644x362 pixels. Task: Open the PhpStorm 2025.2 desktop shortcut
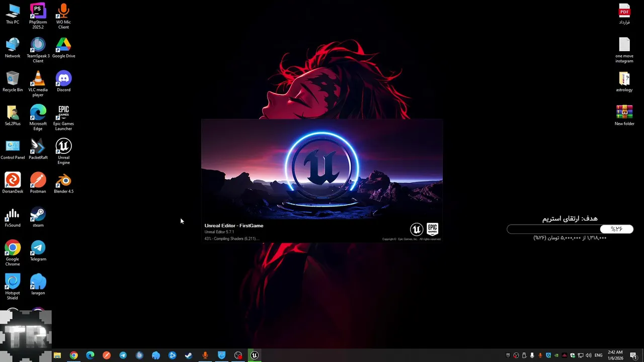pos(38,16)
